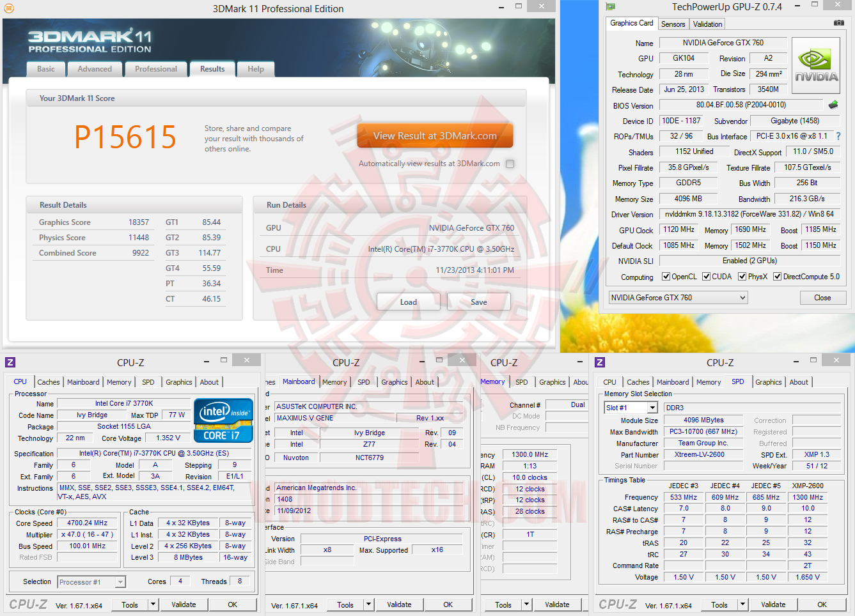Click the Driver Version field in GPU-Z
This screenshot has height=616, width=855.
(749, 214)
